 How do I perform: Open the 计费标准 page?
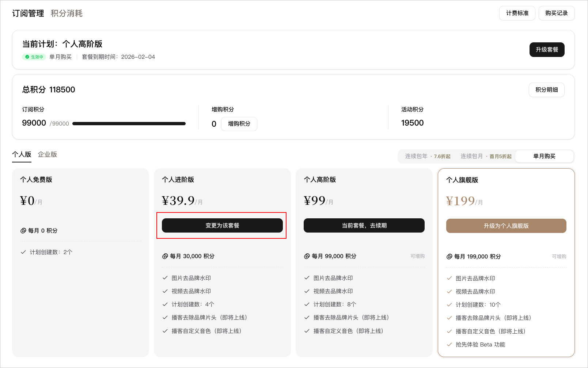click(517, 13)
